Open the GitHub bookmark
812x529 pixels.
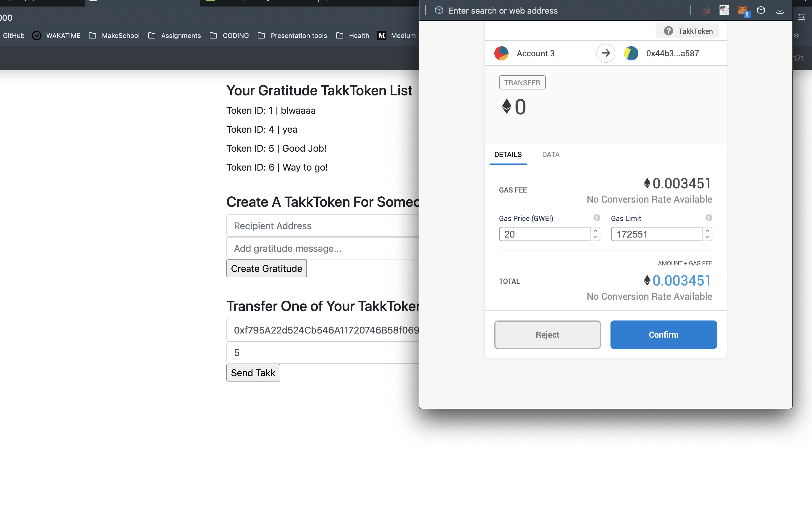click(13, 36)
